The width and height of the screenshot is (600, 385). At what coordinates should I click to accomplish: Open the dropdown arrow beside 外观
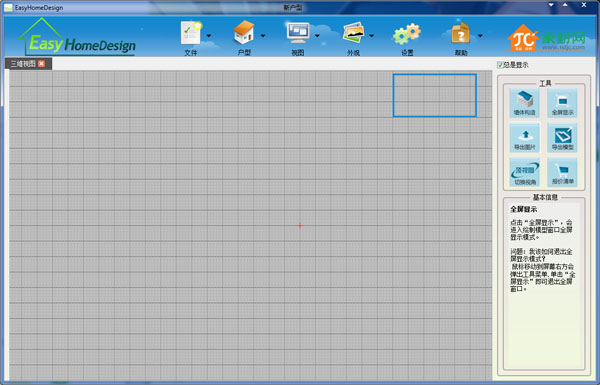[x=371, y=36]
